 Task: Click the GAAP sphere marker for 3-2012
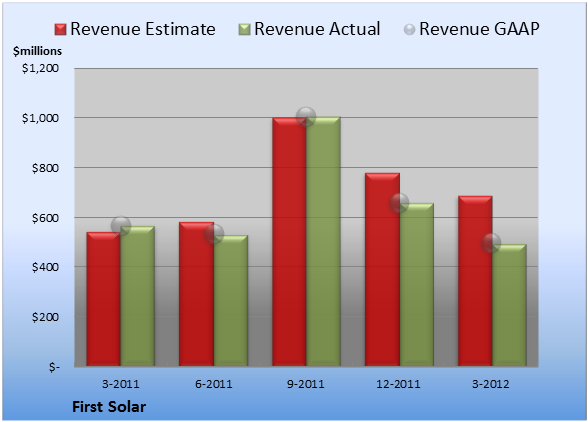[x=491, y=243]
